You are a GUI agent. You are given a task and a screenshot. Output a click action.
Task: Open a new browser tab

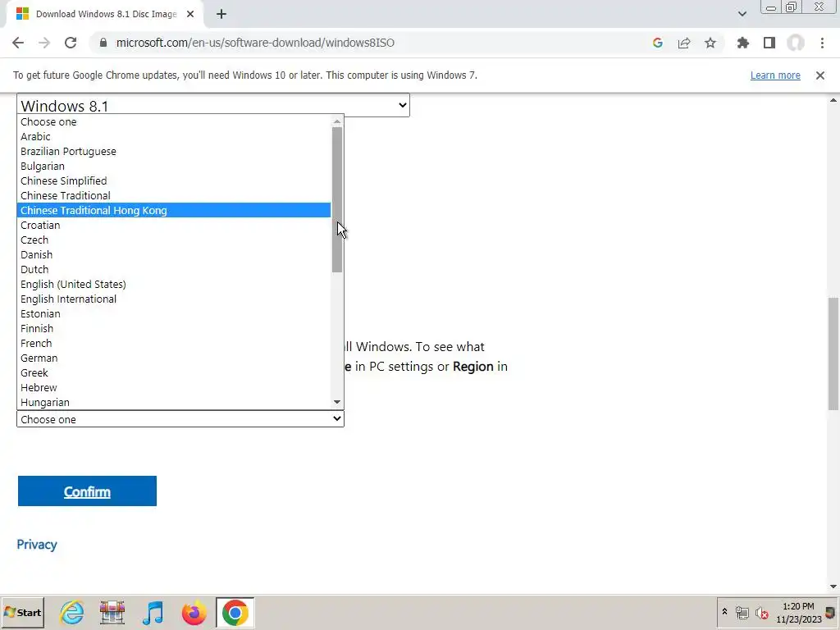pyautogui.click(x=221, y=14)
